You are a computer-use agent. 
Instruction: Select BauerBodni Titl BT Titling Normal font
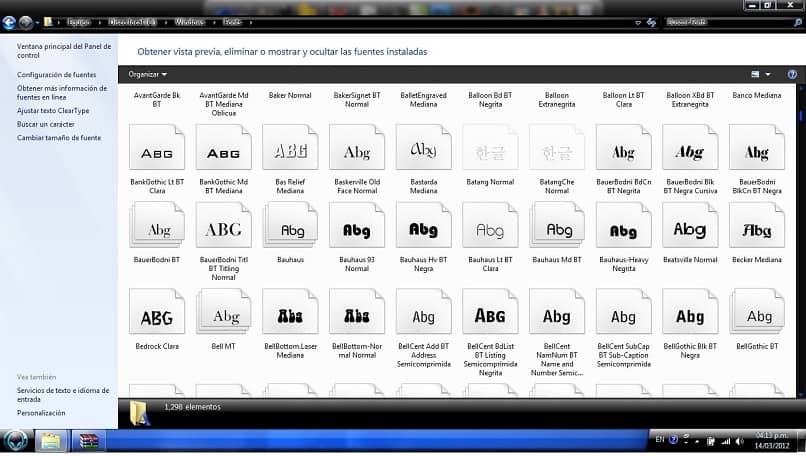click(224, 225)
